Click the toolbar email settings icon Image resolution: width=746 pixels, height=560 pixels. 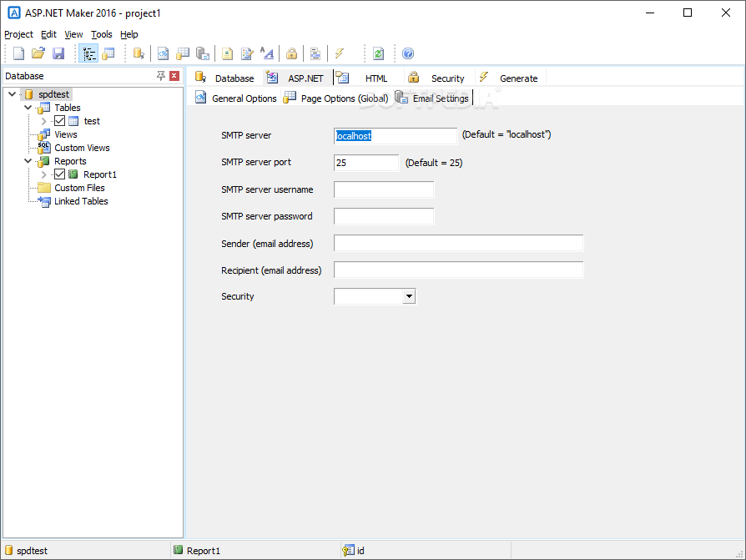click(203, 53)
